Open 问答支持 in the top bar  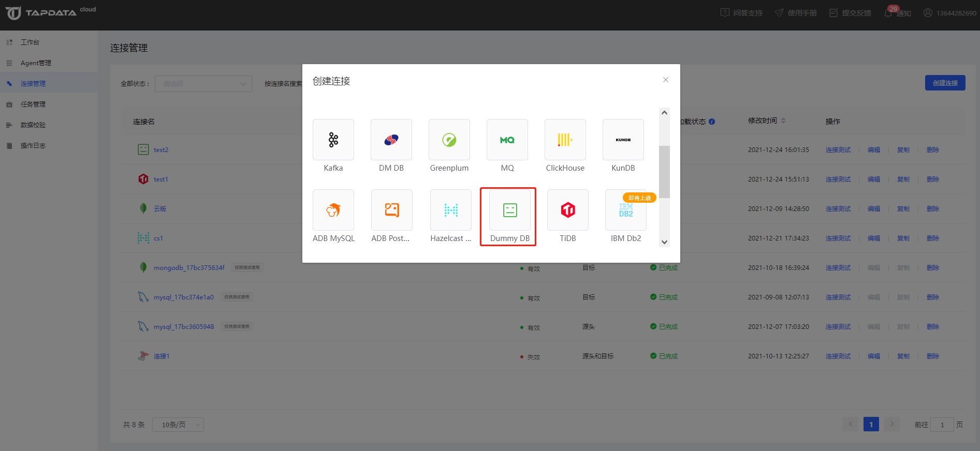[x=741, y=13]
